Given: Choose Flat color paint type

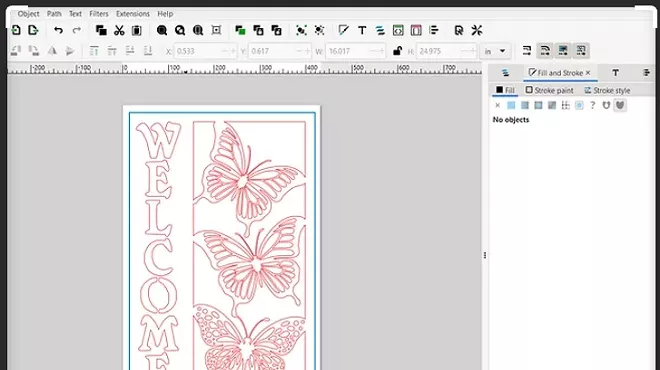Looking at the screenshot, I should pos(511,105).
